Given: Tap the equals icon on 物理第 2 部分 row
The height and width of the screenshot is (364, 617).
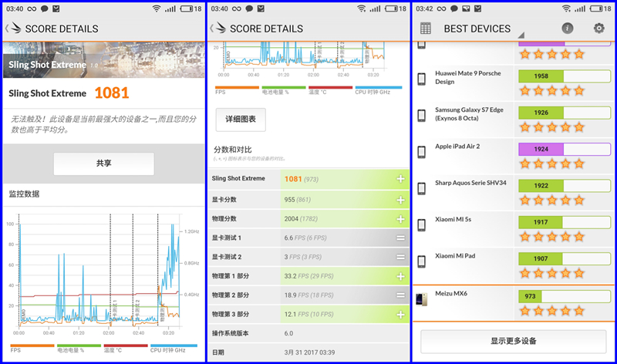Looking at the screenshot, I should click(400, 295).
